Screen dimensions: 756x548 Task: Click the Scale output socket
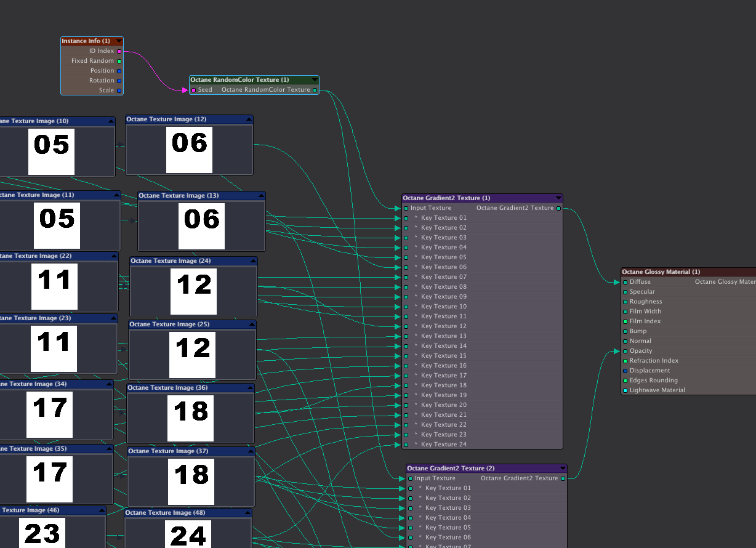(x=119, y=91)
